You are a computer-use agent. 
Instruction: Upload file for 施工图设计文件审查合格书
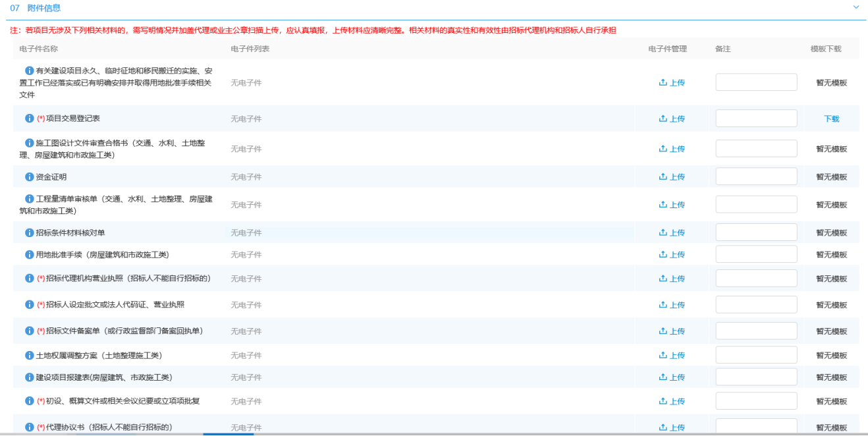(x=672, y=149)
